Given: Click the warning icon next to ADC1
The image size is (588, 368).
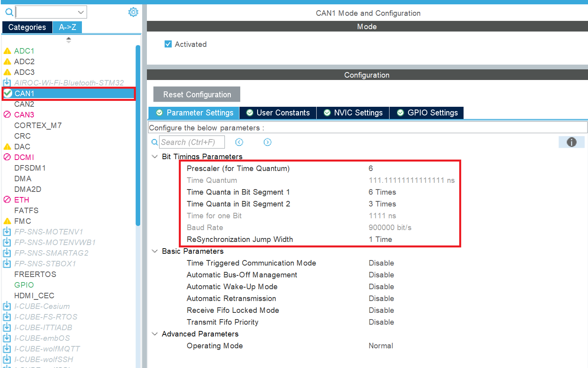Looking at the screenshot, I should click(7, 51).
